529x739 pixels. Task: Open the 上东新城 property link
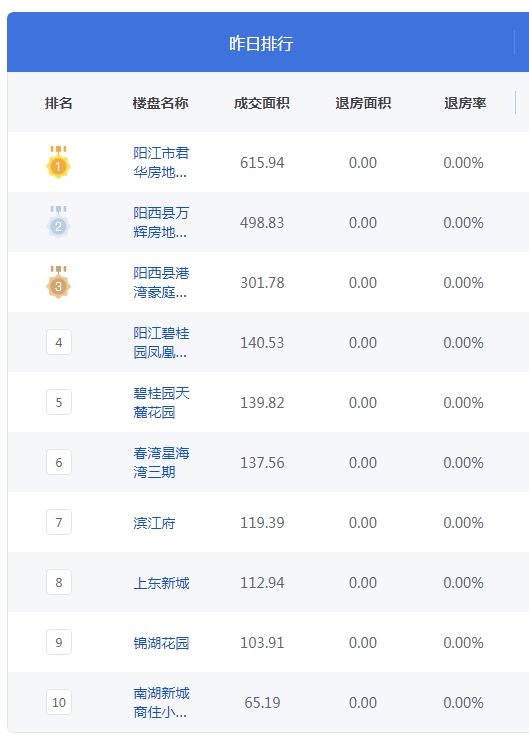click(161, 583)
